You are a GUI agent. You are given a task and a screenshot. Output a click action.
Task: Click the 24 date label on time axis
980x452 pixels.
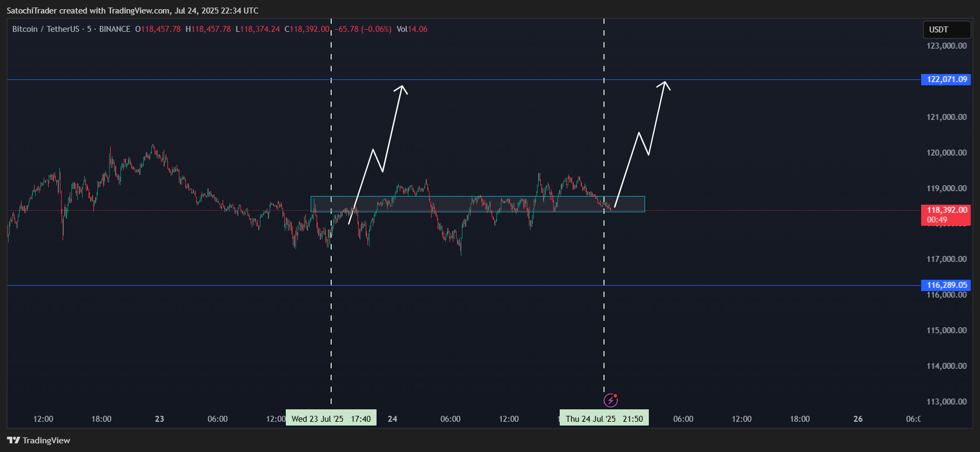pos(393,419)
